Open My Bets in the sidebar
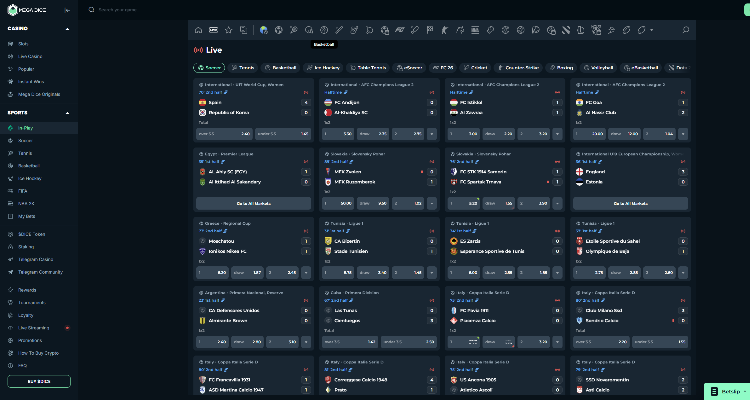Image resolution: width=750 pixels, height=400 pixels. tap(27, 215)
